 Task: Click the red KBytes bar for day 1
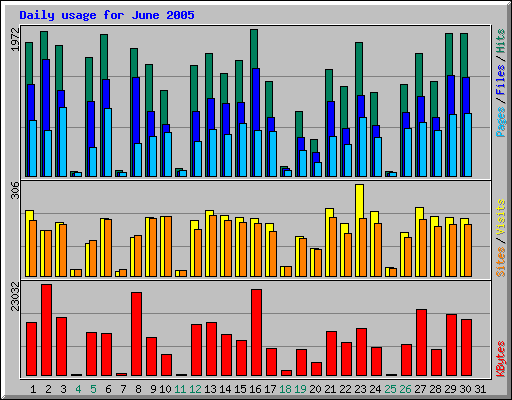pyautogui.click(x=32, y=349)
